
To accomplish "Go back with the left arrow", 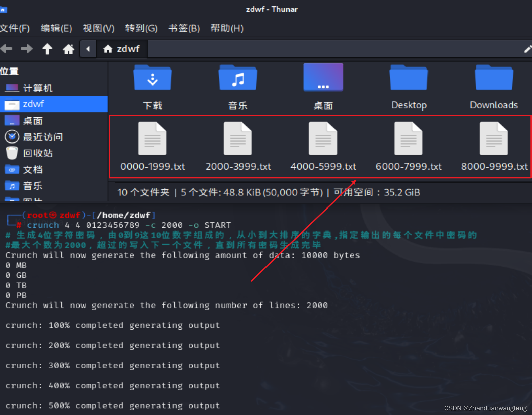I will click(6, 49).
